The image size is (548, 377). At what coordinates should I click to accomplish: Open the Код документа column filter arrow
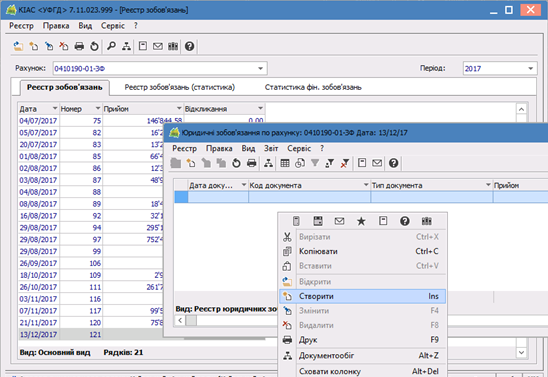[366, 185]
